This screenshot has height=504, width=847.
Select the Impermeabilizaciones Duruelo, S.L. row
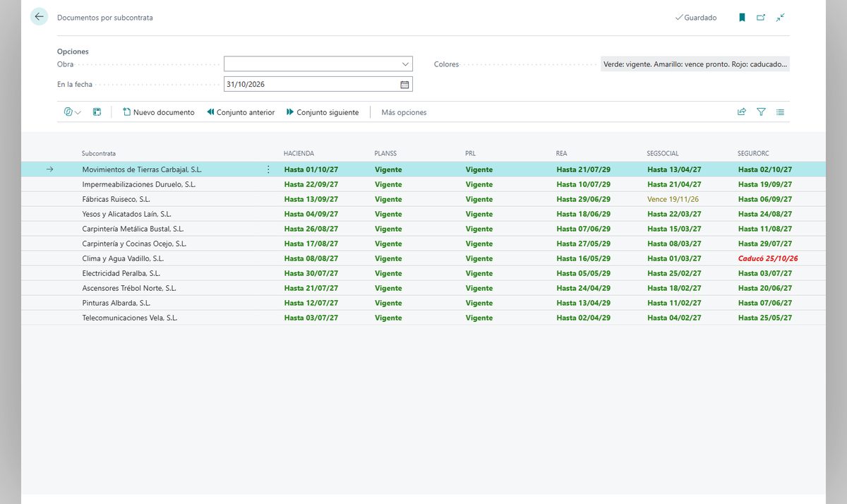coord(423,184)
